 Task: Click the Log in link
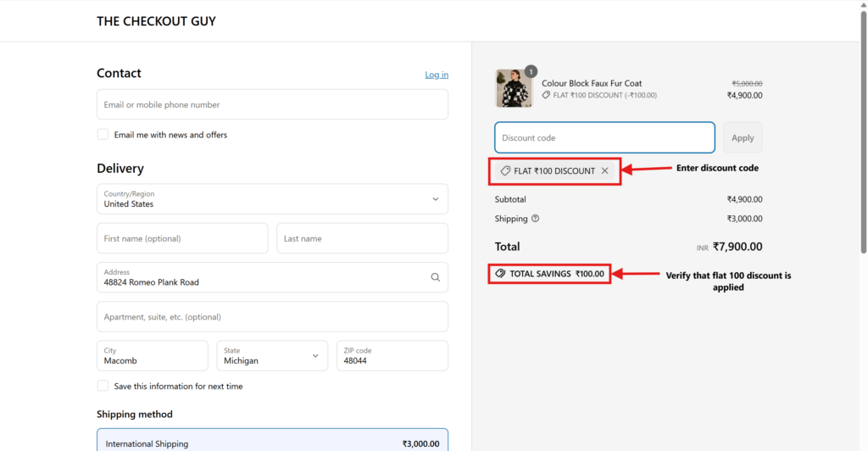click(x=437, y=75)
